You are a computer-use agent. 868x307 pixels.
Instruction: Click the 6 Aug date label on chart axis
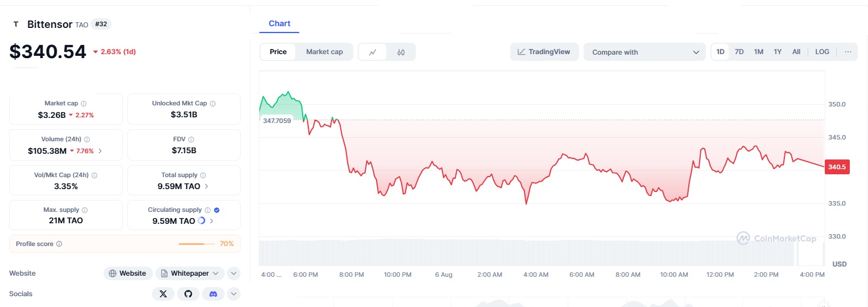point(444,275)
